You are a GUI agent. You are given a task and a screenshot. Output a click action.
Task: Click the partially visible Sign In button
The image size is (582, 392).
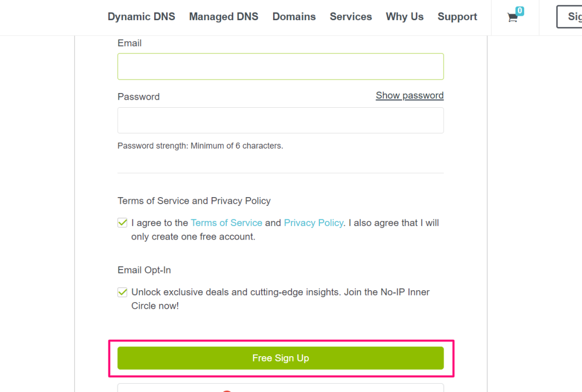570,17
